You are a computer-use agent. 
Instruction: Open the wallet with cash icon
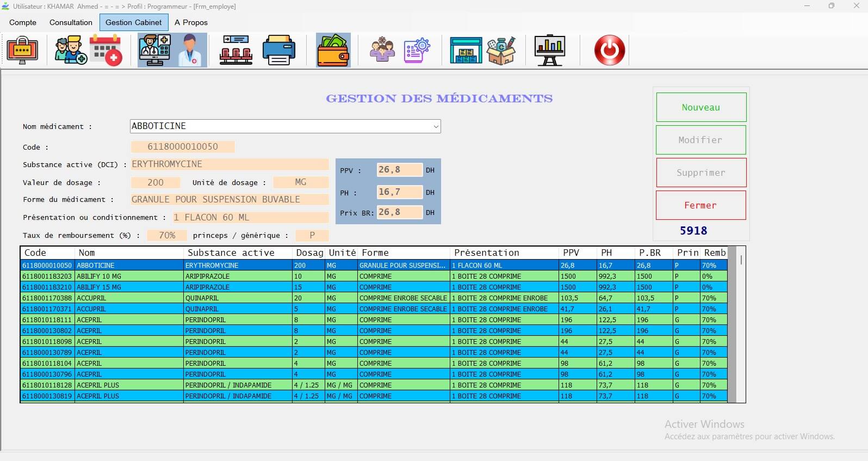(x=333, y=50)
